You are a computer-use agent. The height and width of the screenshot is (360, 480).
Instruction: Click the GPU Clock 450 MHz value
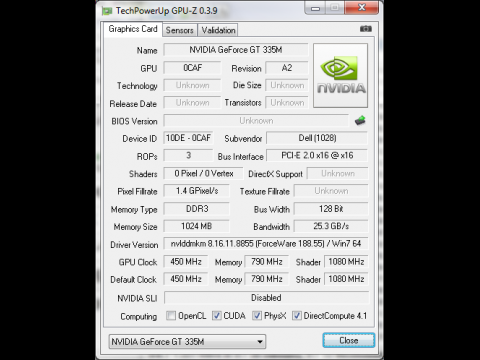pos(186,262)
